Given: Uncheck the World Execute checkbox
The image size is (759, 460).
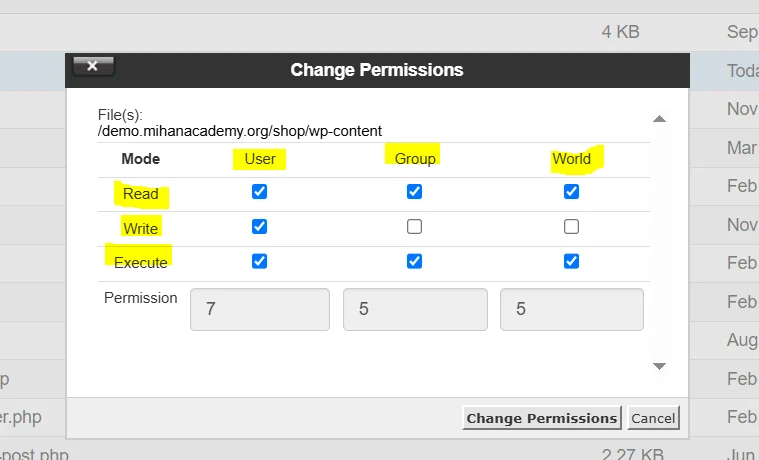Looking at the screenshot, I should (x=571, y=261).
